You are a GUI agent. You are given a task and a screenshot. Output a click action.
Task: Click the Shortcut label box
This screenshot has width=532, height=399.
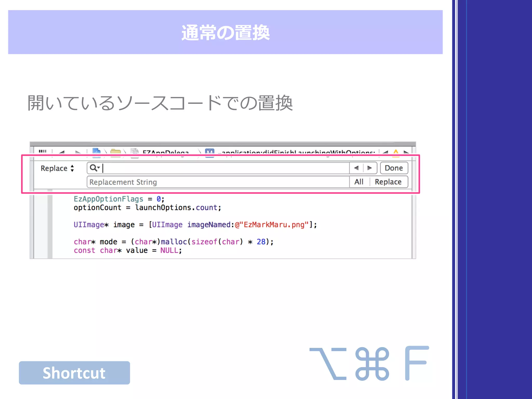74,373
